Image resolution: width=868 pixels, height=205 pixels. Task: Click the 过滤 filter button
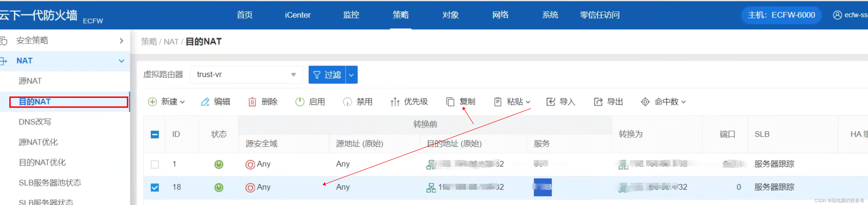[327, 74]
